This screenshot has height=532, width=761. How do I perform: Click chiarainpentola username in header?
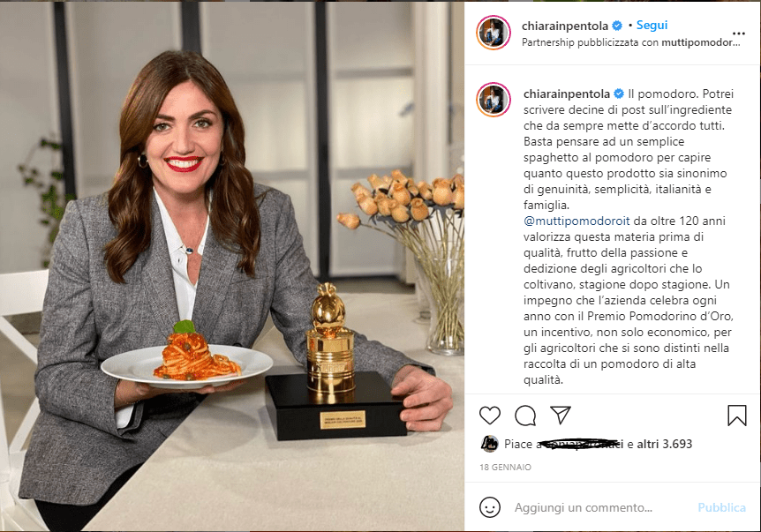(565, 26)
